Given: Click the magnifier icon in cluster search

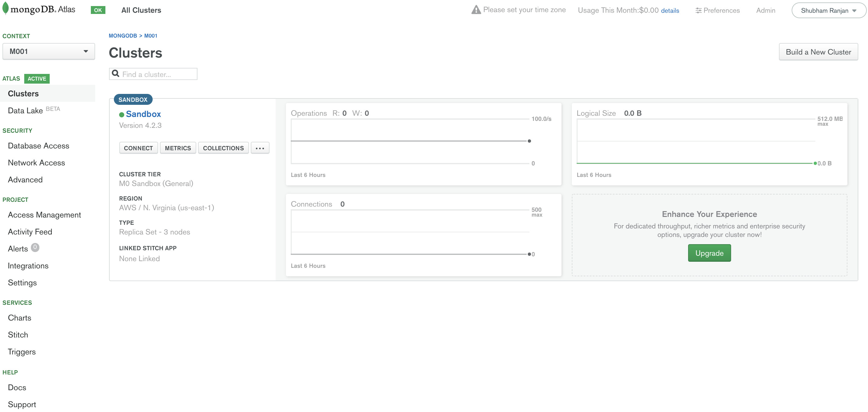Looking at the screenshot, I should [x=116, y=74].
